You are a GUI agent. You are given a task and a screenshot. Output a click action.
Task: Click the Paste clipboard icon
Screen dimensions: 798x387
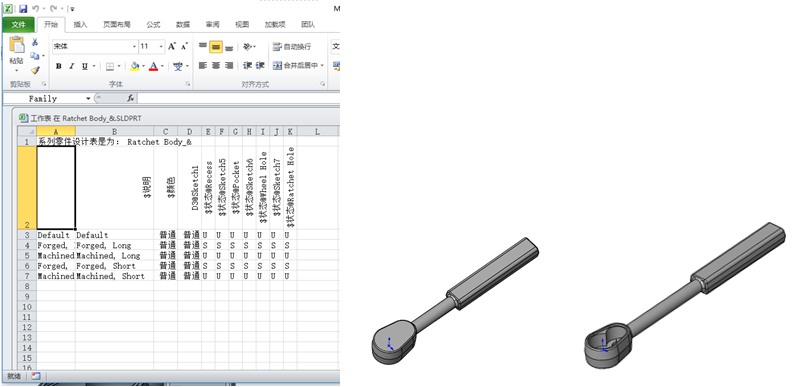[x=16, y=45]
